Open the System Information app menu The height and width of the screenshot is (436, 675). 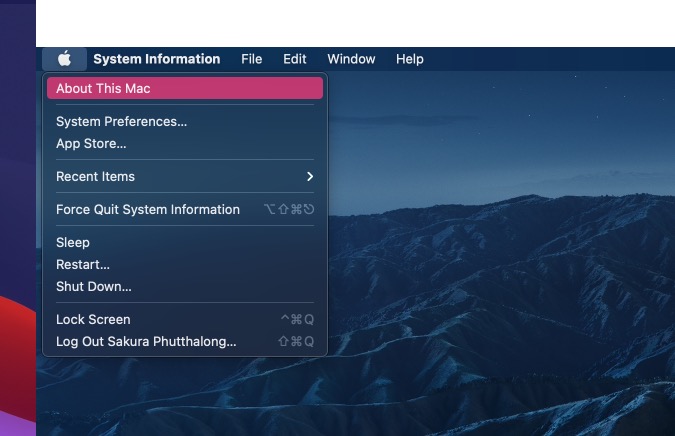[x=156, y=59]
